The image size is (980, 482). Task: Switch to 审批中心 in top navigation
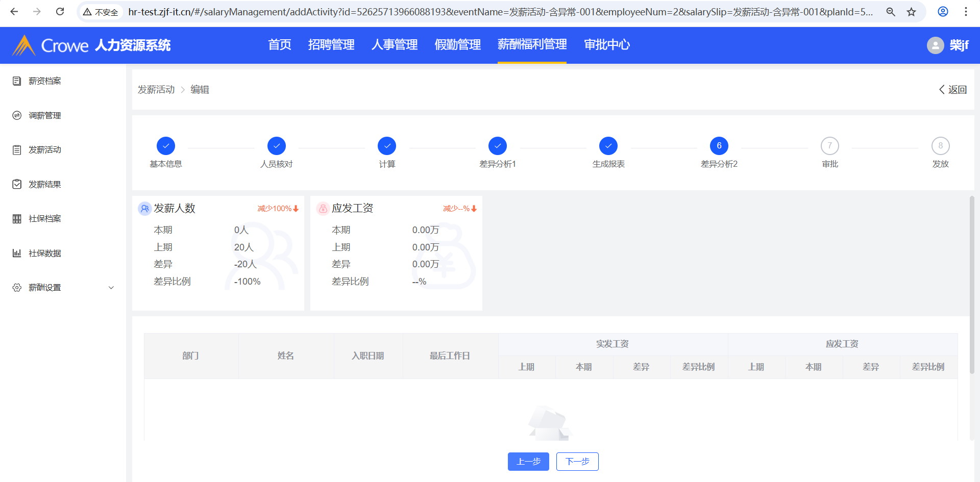pyautogui.click(x=606, y=45)
